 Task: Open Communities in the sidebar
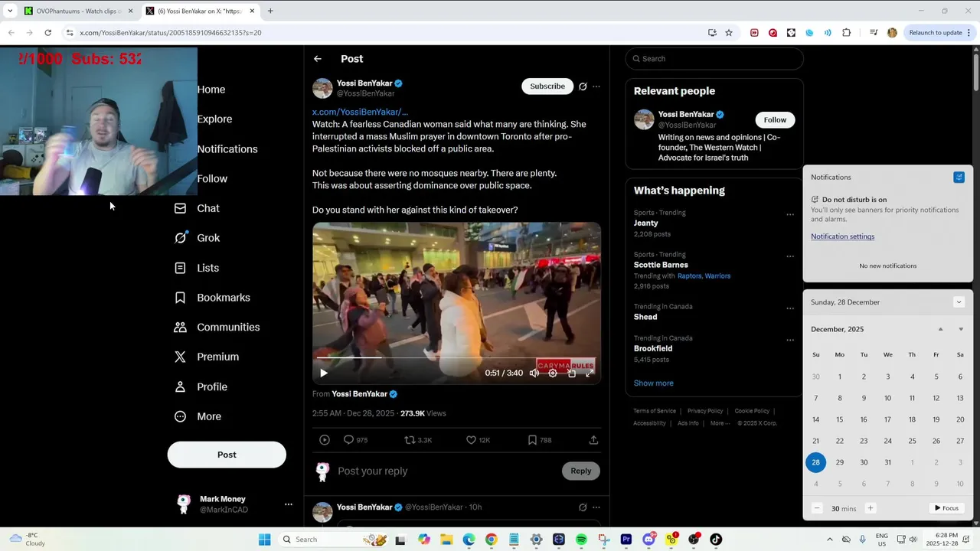pos(217,328)
